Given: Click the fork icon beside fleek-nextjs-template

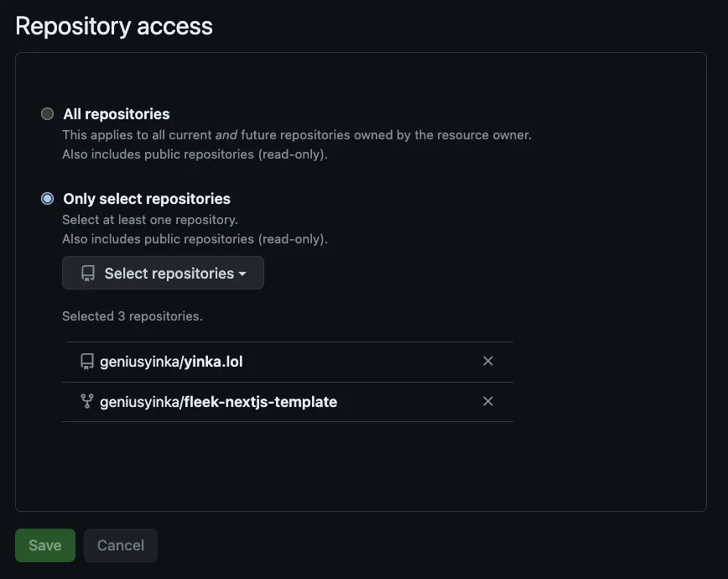Looking at the screenshot, I should tap(86, 402).
